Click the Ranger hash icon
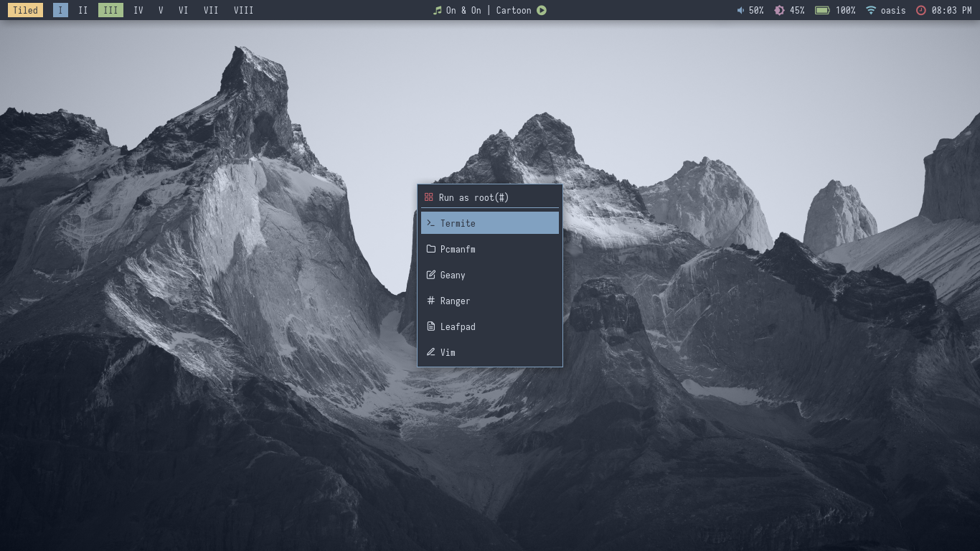Viewport: 980px width, 551px height. click(x=430, y=301)
